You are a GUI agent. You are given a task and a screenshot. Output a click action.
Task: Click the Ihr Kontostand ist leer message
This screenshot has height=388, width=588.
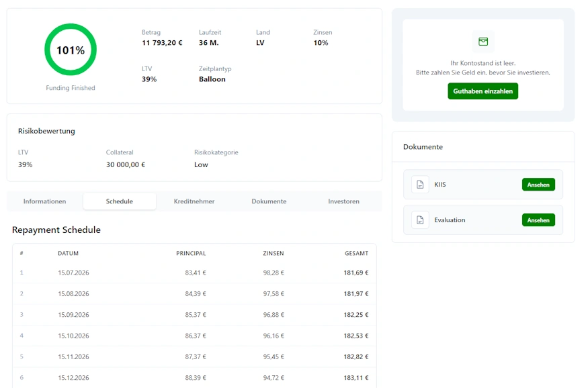click(x=483, y=63)
